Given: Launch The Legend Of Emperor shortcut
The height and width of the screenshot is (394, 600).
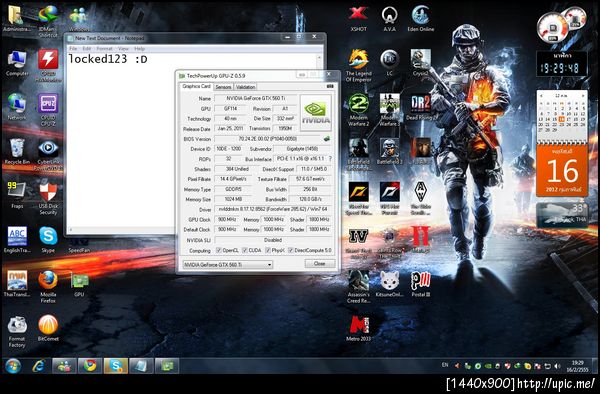Looking at the screenshot, I should [x=359, y=65].
